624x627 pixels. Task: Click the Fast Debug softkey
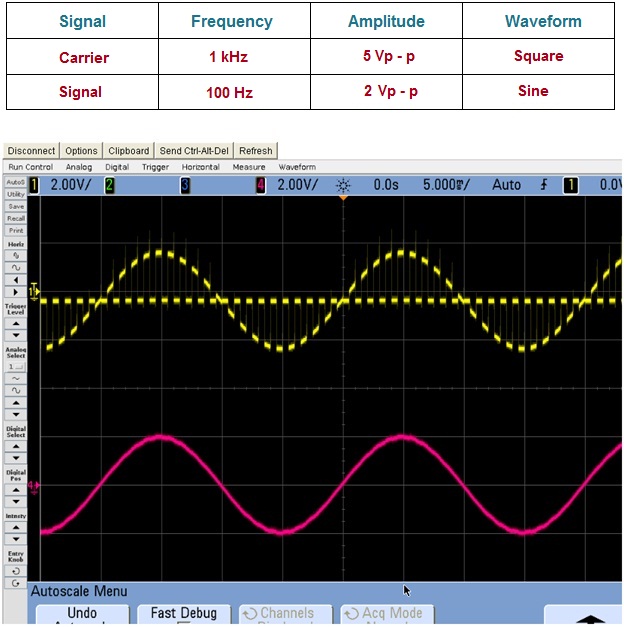tap(183, 614)
